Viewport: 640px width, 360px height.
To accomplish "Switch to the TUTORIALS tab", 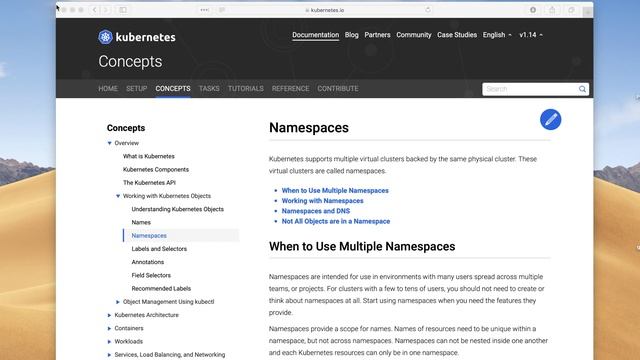I will tap(246, 89).
